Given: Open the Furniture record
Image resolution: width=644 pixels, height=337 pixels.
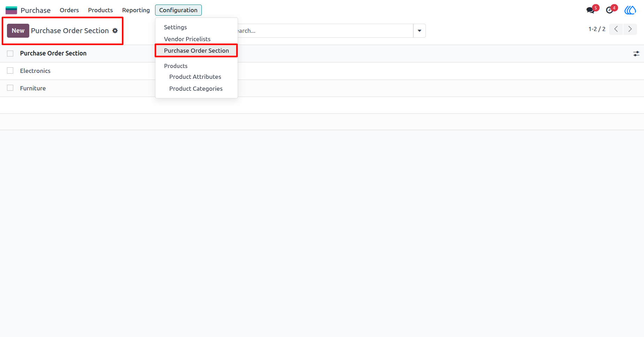Looking at the screenshot, I should (x=33, y=88).
